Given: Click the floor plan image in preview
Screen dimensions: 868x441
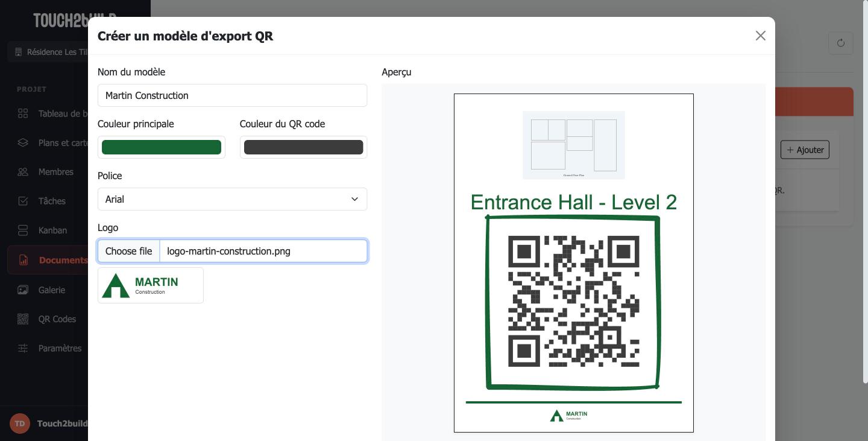Looking at the screenshot, I should pos(573,145).
